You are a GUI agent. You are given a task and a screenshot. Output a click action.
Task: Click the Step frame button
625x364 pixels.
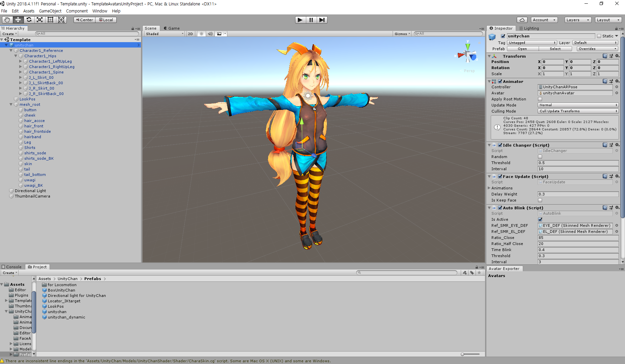(322, 20)
